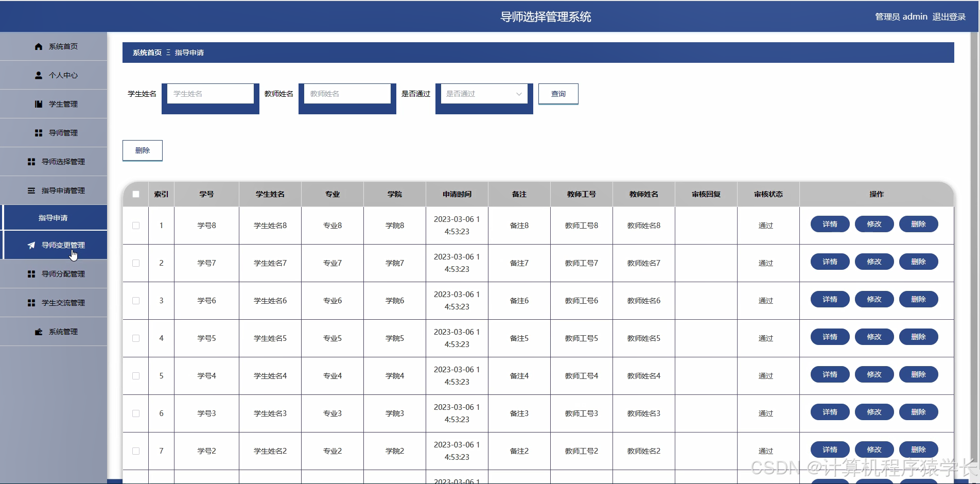
Task: Click the 管理员 admin account label
Action: (901, 17)
